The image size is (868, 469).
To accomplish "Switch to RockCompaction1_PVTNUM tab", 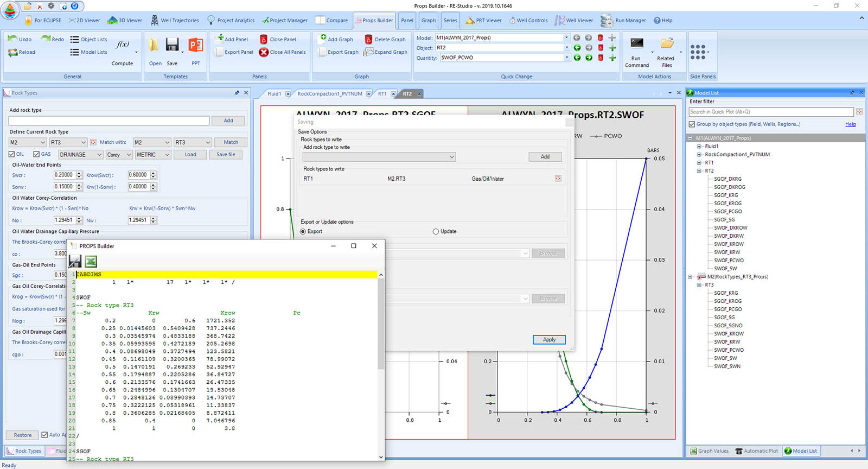I will [x=330, y=94].
